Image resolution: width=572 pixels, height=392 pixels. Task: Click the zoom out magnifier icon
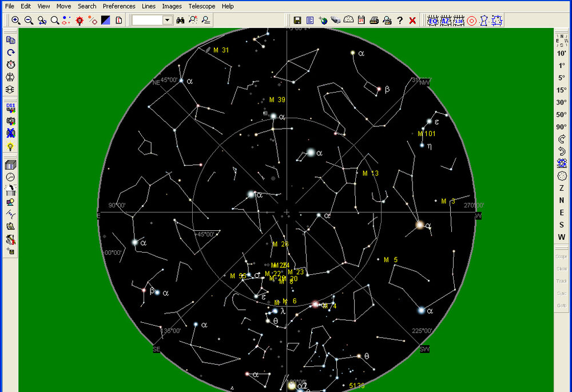pos(29,20)
